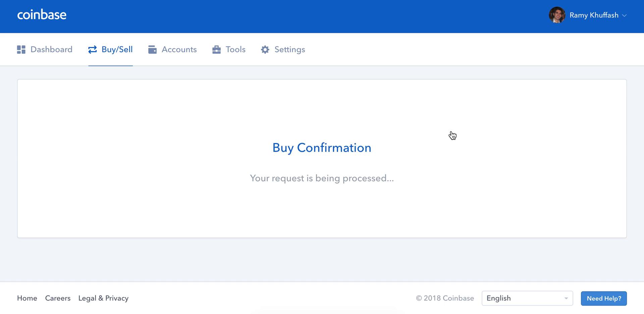Navigate to the Tools section
This screenshot has width=644, height=314.
235,49
